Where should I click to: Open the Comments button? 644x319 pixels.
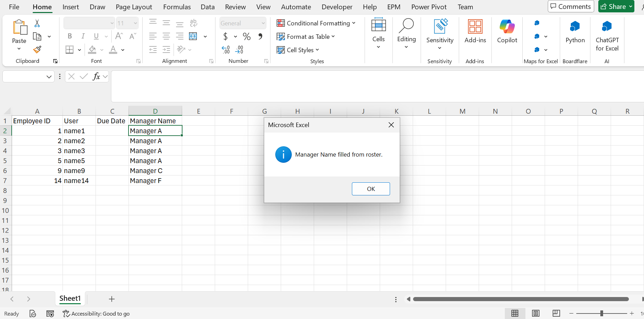point(571,7)
